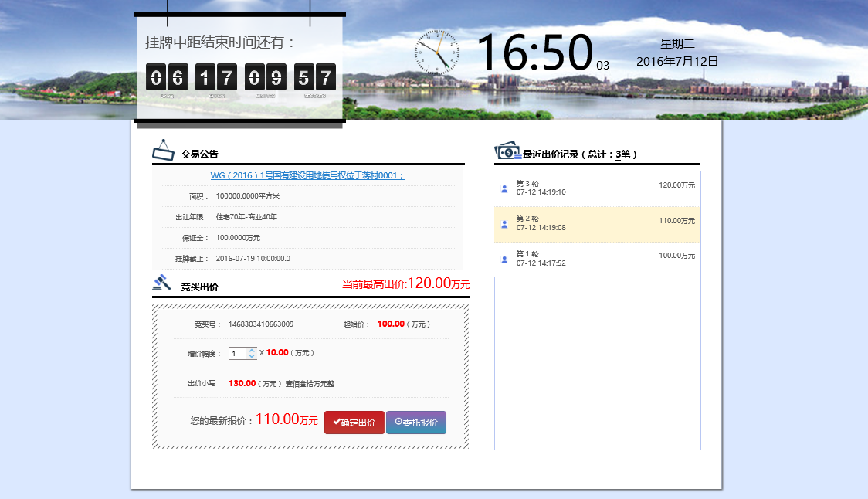Open the WG(2016)1号 land announcement link
The width and height of the screenshot is (868, 499).
click(307, 176)
